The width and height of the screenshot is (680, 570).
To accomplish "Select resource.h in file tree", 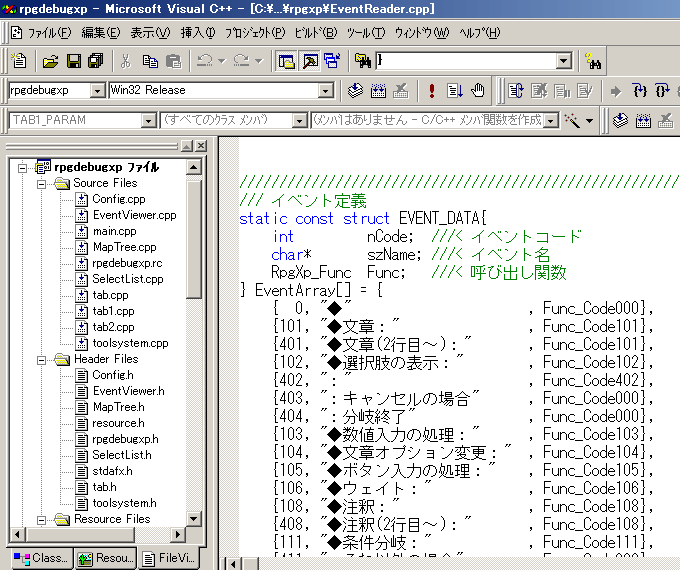I will pyautogui.click(x=118, y=423).
